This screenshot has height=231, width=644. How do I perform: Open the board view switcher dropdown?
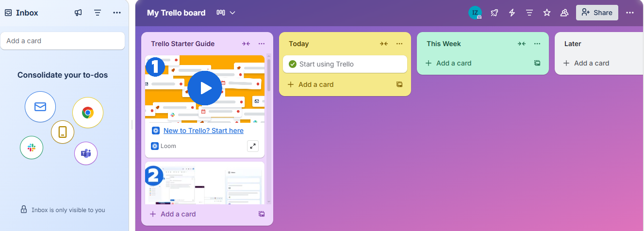[226, 13]
